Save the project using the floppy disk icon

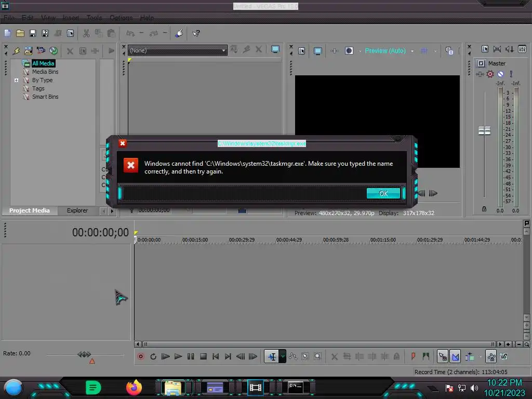33,33
